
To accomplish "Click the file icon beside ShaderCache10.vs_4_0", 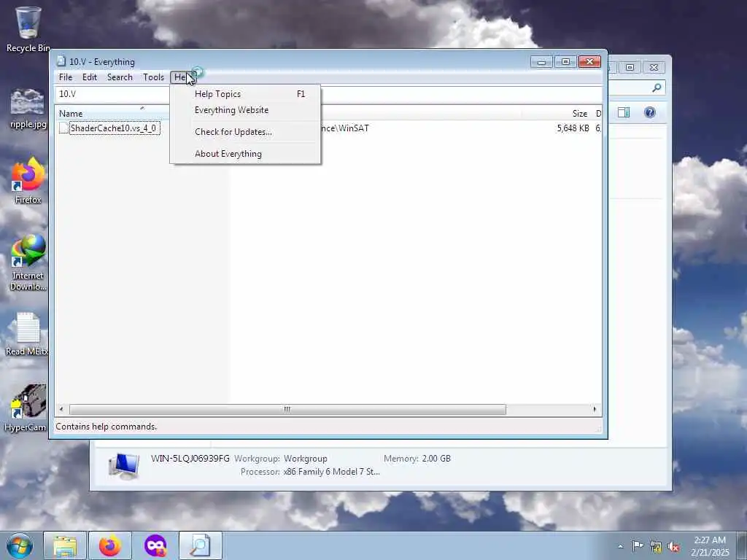I will (x=63, y=128).
